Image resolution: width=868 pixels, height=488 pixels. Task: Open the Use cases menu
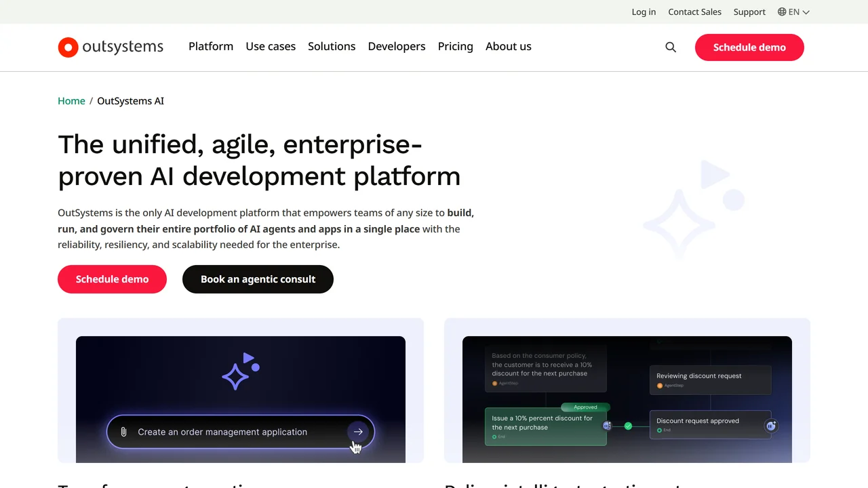pos(271,47)
